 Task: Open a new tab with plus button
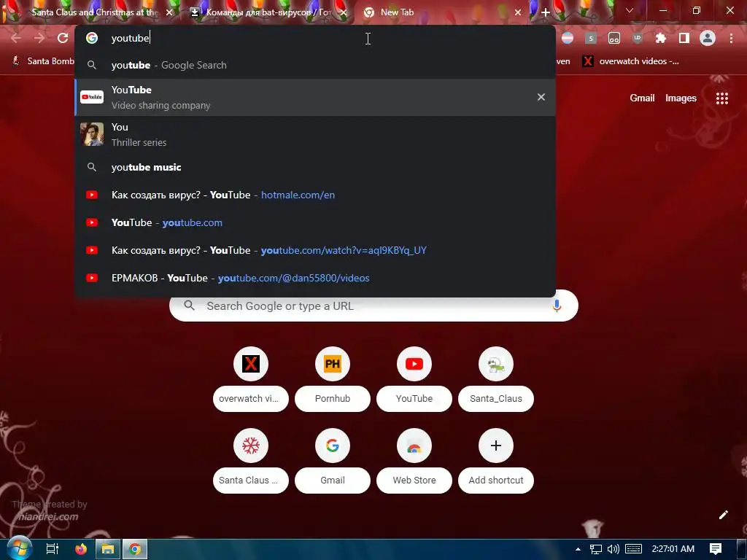click(x=546, y=12)
